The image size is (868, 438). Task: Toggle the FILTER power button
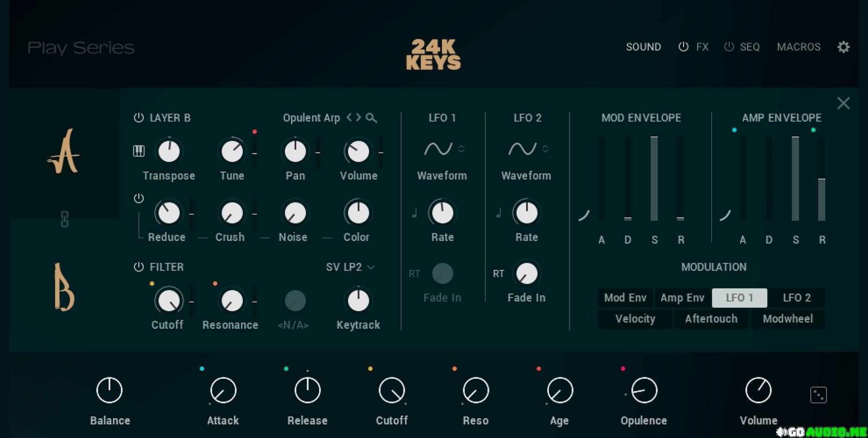pyautogui.click(x=139, y=267)
